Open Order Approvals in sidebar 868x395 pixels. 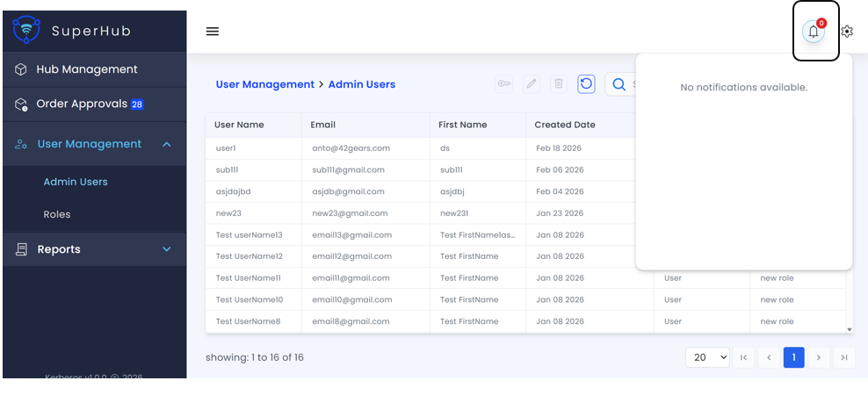coord(82,104)
